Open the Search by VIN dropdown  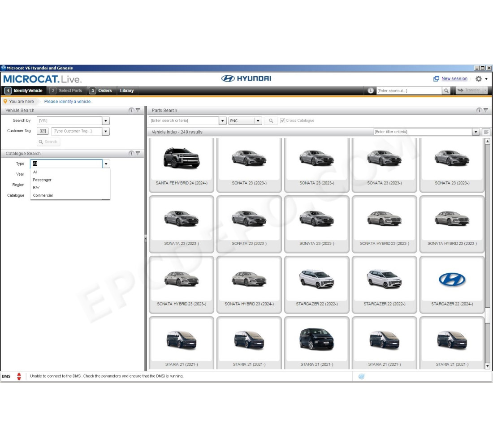105,121
